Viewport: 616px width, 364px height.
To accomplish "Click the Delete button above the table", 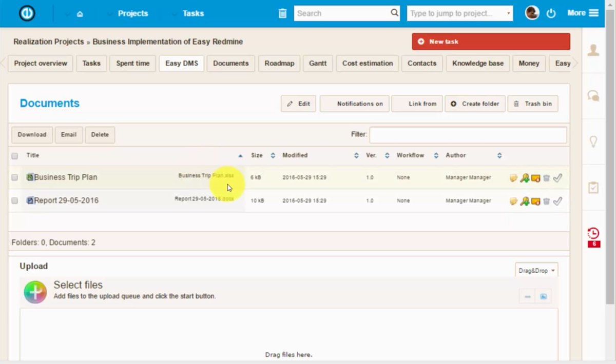I will 100,135.
